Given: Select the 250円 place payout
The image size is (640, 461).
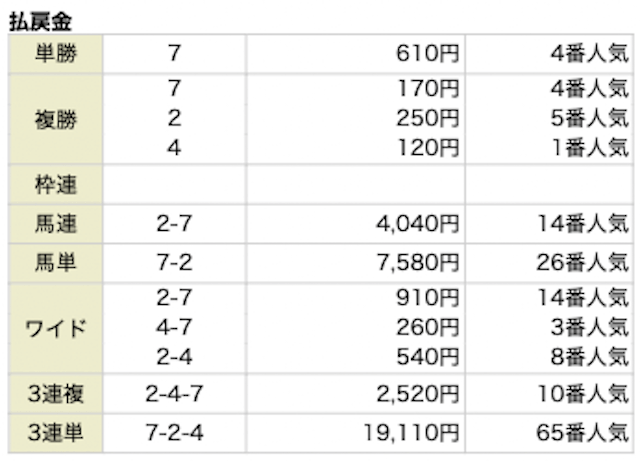Looking at the screenshot, I should pos(427,118).
